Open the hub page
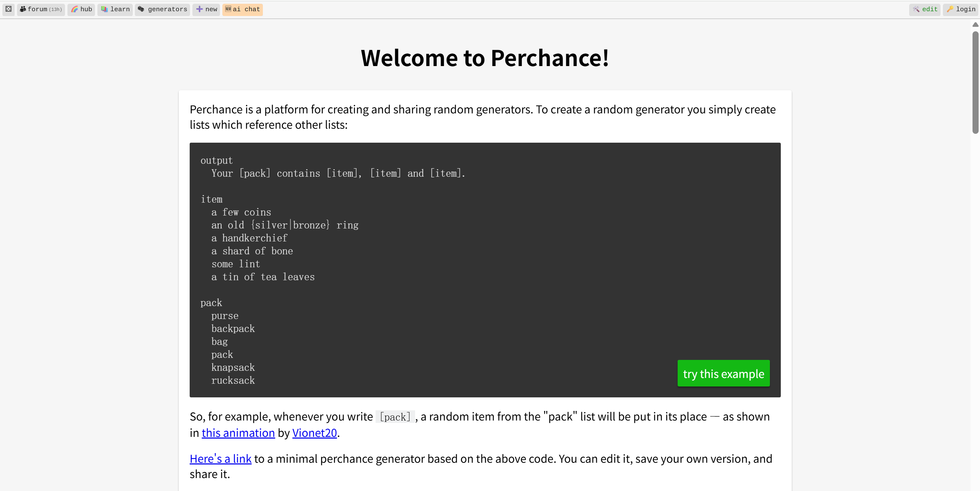Viewport: 980px width, 491px height. pyautogui.click(x=81, y=9)
